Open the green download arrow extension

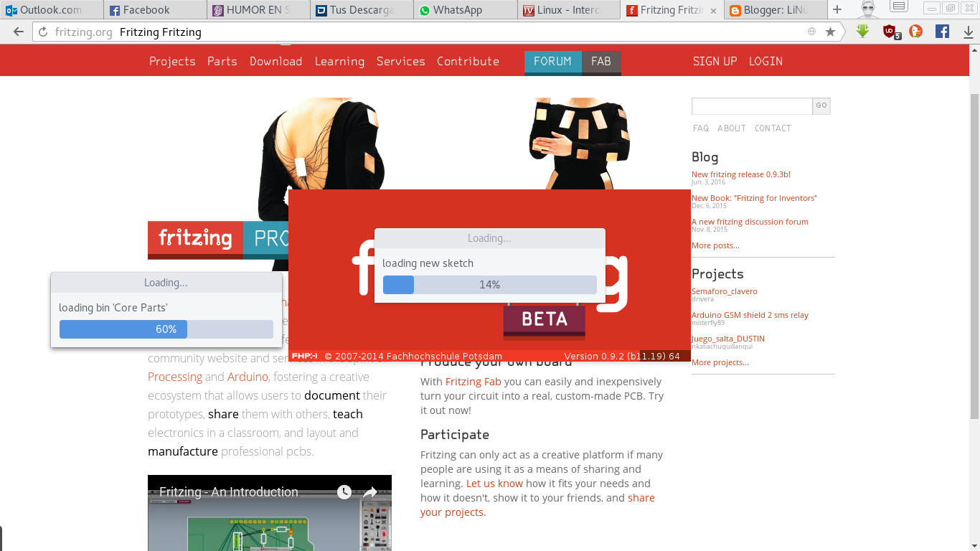[863, 32]
